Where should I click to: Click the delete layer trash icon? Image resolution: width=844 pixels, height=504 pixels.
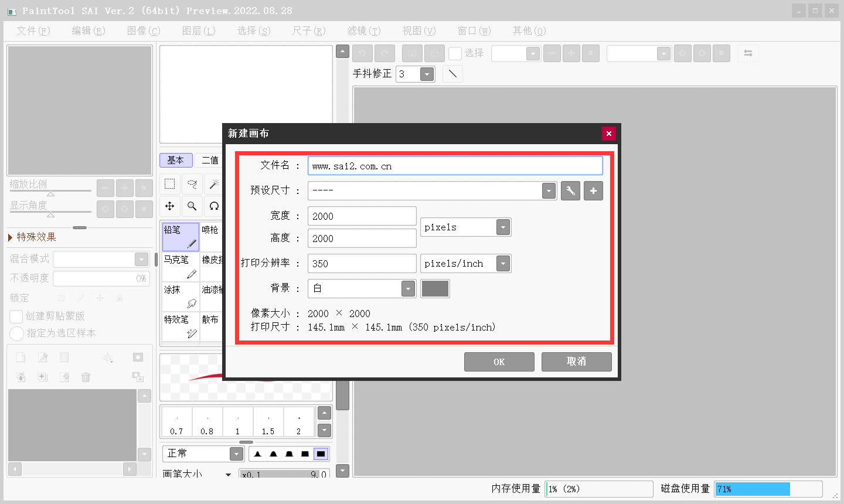(86, 377)
